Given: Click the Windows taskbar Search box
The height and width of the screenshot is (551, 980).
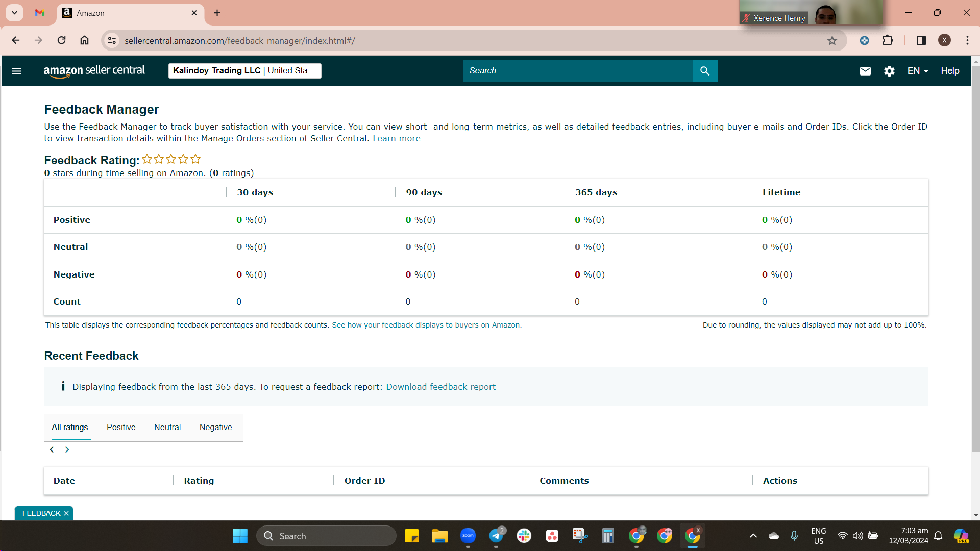Looking at the screenshot, I should pyautogui.click(x=326, y=536).
